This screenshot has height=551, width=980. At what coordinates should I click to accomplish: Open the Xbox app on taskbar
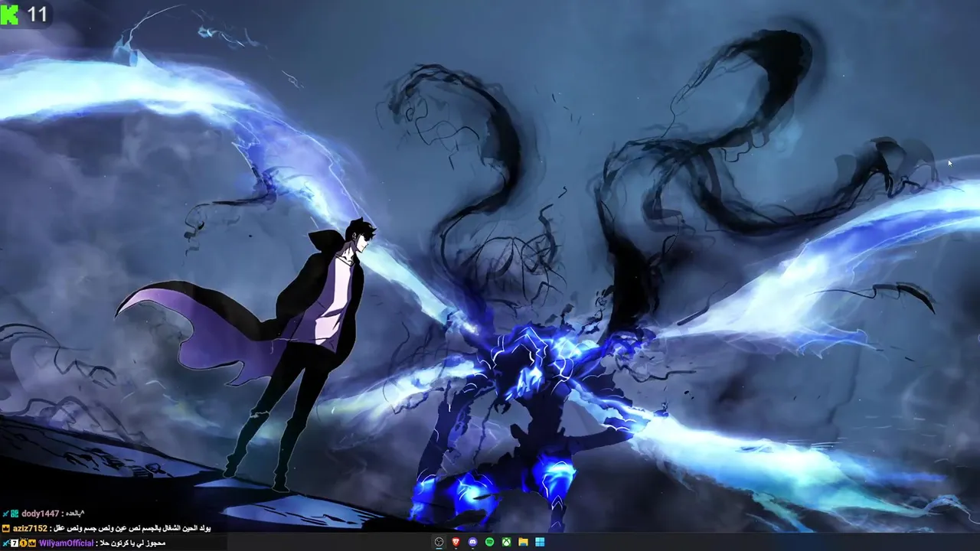tap(507, 542)
